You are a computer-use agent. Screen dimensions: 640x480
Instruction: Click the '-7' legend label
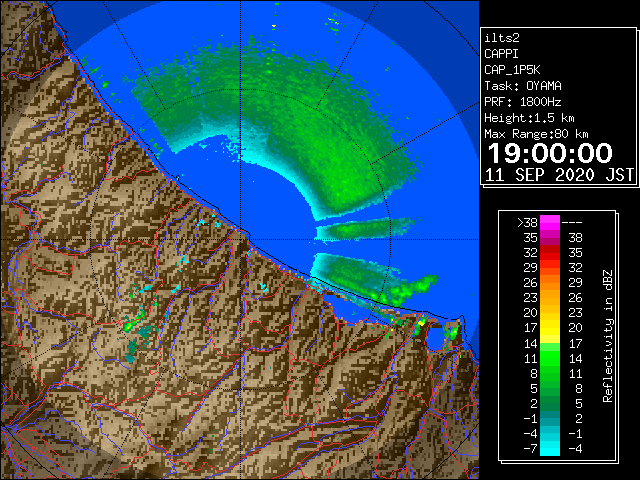[530, 449]
